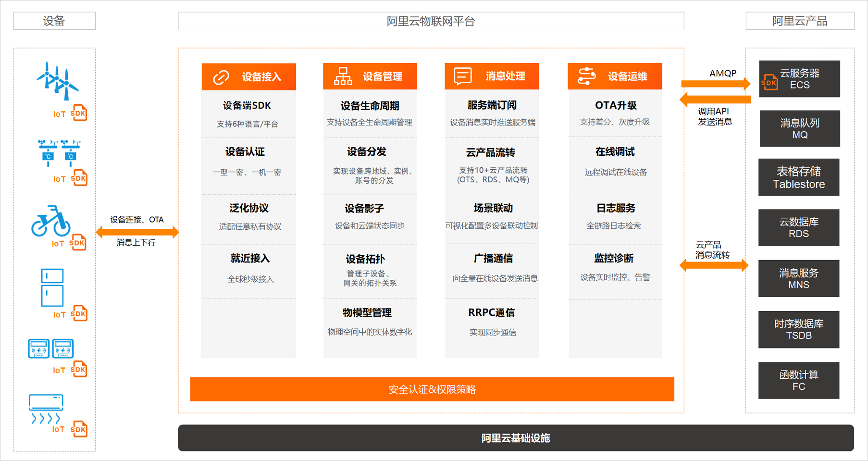Click the link icon in 设备接入 header
The height and width of the screenshot is (461, 868).
coord(221,77)
